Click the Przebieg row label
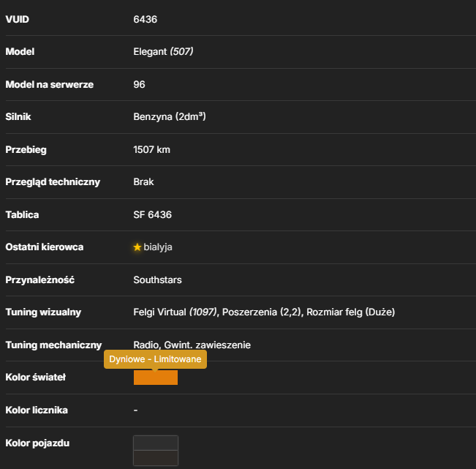476x469 pixels. [26, 150]
